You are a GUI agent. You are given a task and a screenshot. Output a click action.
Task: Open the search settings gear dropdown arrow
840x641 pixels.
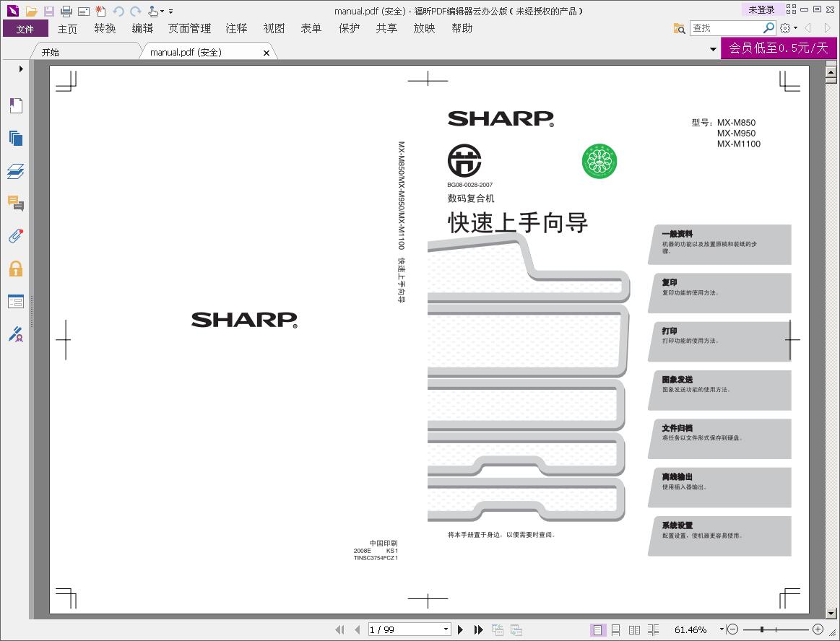pyautogui.click(x=795, y=28)
